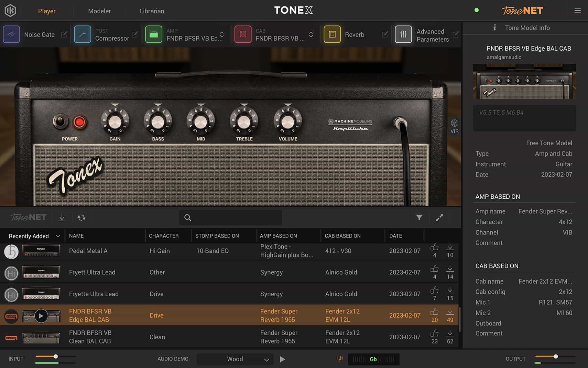The width and height of the screenshot is (588, 368).
Task: Toggle the VIR cabinet button
Action: (455, 126)
